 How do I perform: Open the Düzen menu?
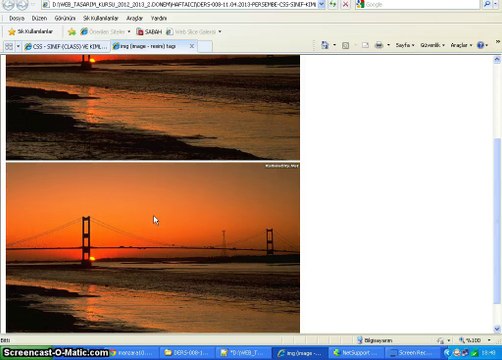(39, 18)
